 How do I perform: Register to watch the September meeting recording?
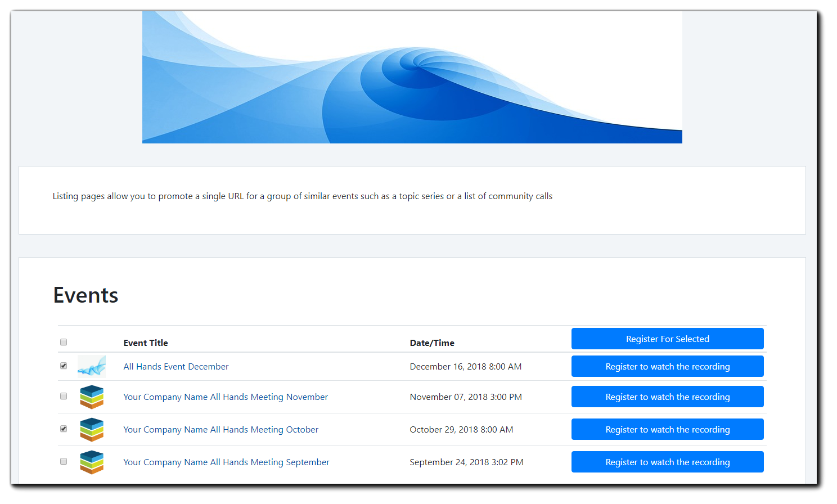(x=667, y=462)
